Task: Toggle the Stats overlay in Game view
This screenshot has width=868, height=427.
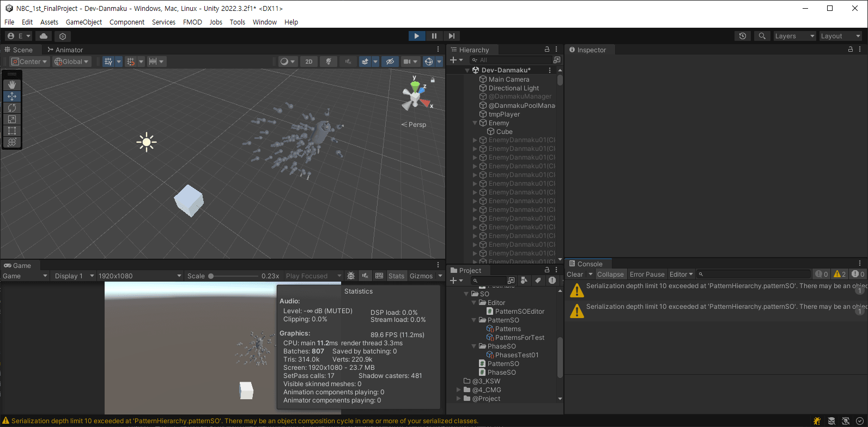Action: (x=396, y=276)
